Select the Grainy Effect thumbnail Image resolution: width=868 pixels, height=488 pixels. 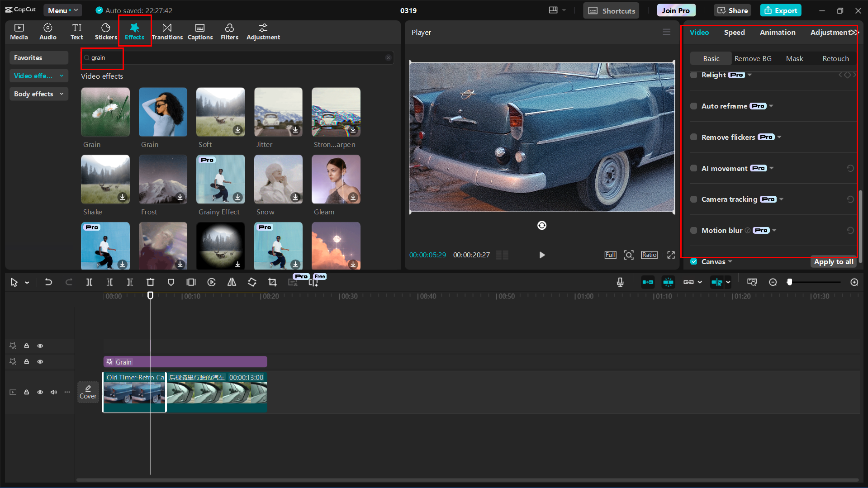tap(220, 180)
